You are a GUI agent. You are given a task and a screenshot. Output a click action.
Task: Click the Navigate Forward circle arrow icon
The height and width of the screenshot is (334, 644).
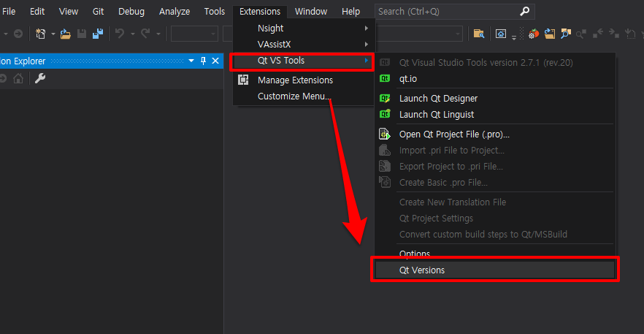point(18,34)
